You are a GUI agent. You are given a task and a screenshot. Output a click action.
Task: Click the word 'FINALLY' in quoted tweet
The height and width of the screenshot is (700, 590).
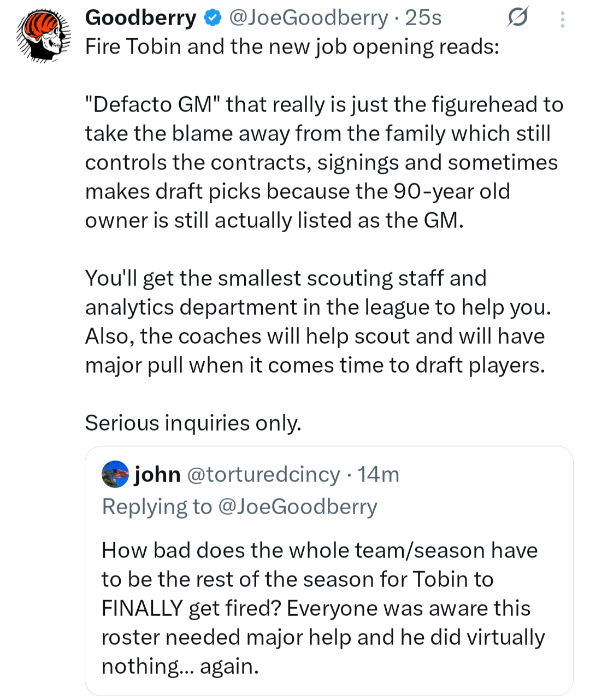(142, 608)
